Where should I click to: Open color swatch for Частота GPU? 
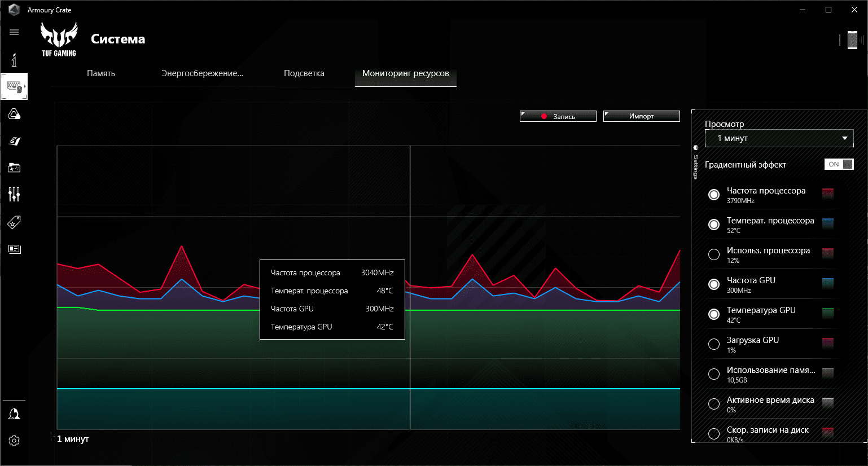click(x=828, y=283)
